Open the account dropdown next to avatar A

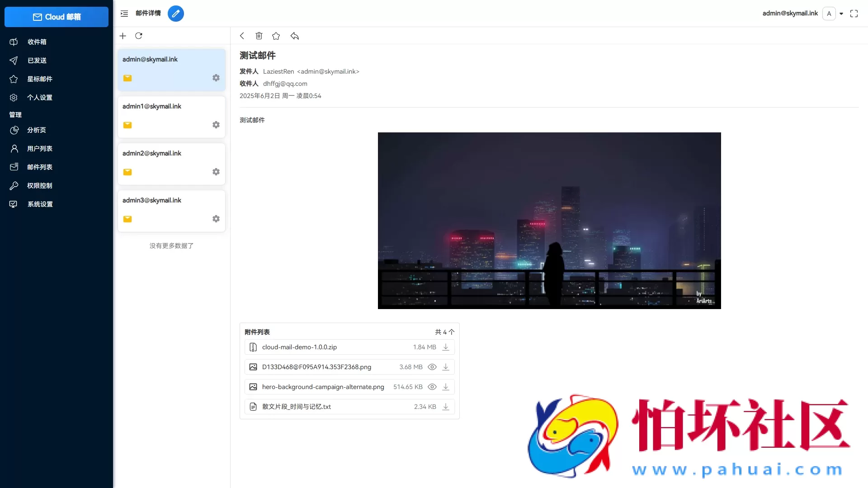click(x=842, y=14)
